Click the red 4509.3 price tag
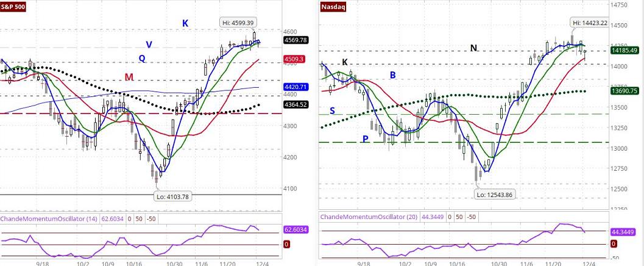The image size is (644, 266). tap(295, 59)
